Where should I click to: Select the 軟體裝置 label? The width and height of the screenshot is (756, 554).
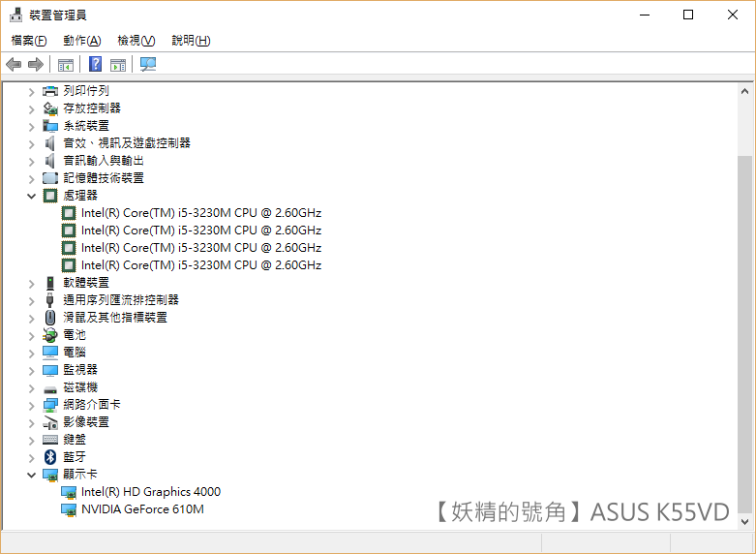pyautogui.click(x=86, y=283)
